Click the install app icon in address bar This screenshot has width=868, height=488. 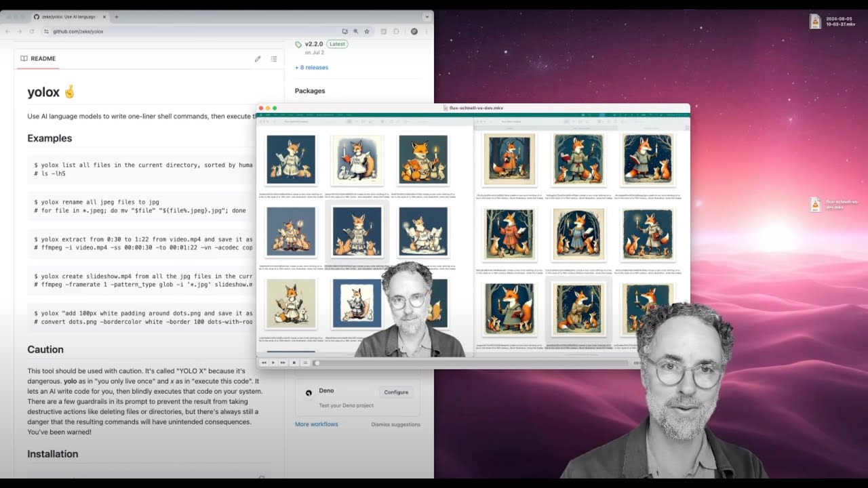point(345,31)
